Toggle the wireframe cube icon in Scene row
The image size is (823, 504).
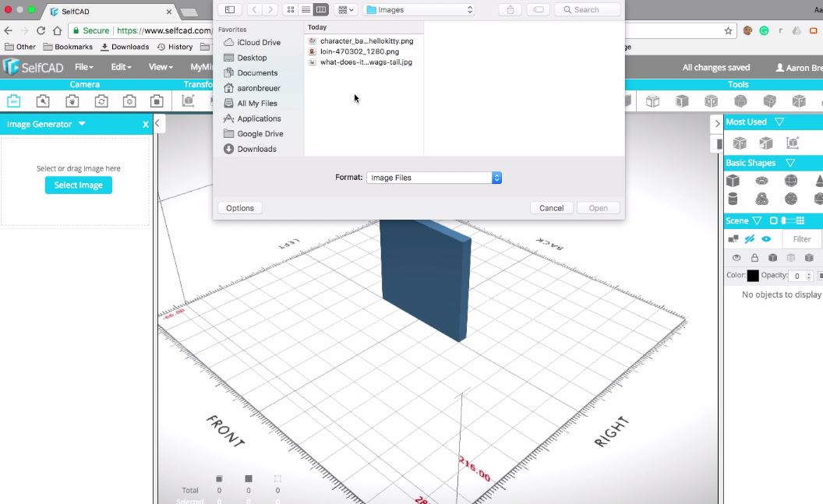791,258
